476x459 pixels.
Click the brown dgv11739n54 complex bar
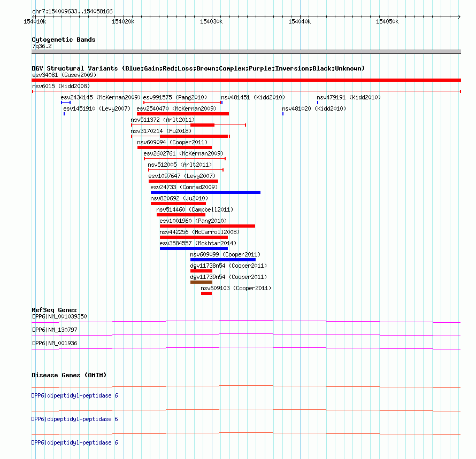click(201, 282)
